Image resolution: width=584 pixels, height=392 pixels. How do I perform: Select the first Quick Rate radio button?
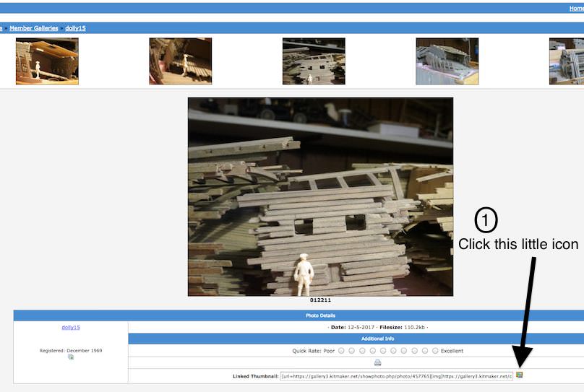click(x=341, y=351)
